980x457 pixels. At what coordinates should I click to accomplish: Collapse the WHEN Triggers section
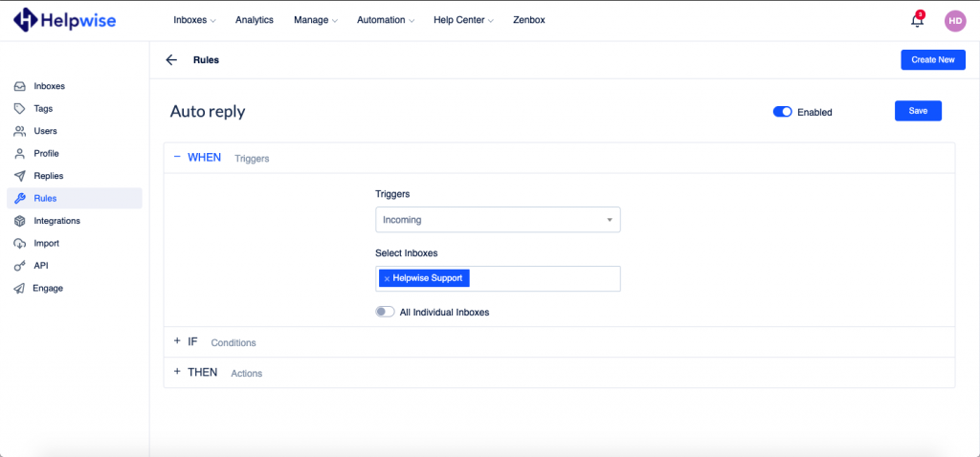221,158
